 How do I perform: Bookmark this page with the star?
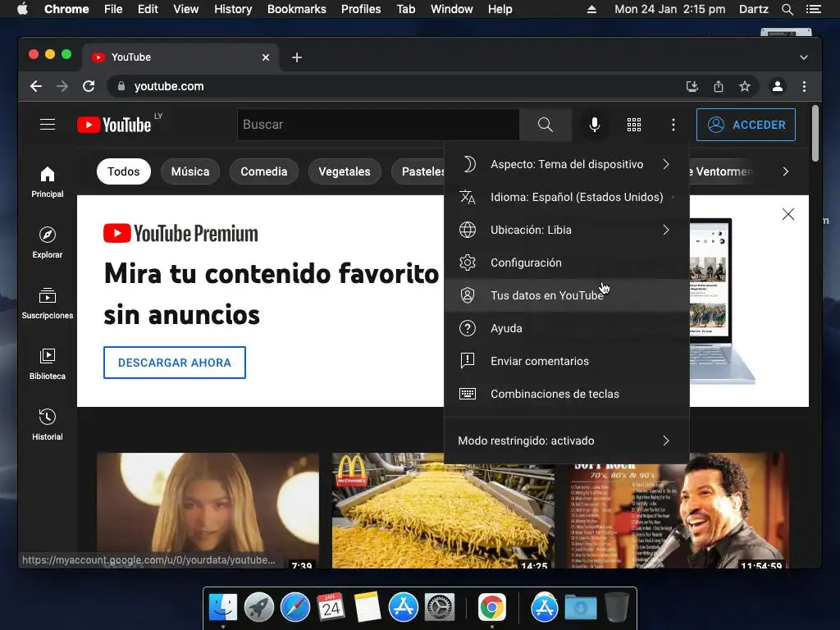[745, 86]
